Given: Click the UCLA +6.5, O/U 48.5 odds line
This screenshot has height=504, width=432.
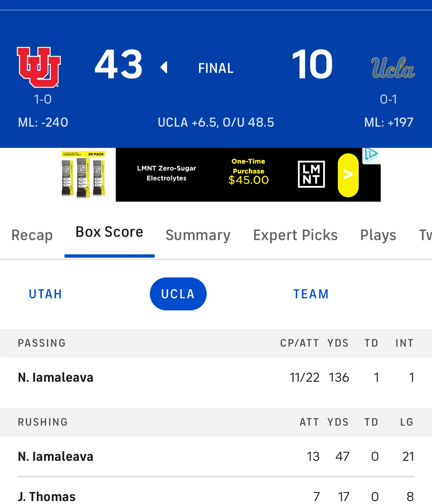Looking at the screenshot, I should click(216, 122).
